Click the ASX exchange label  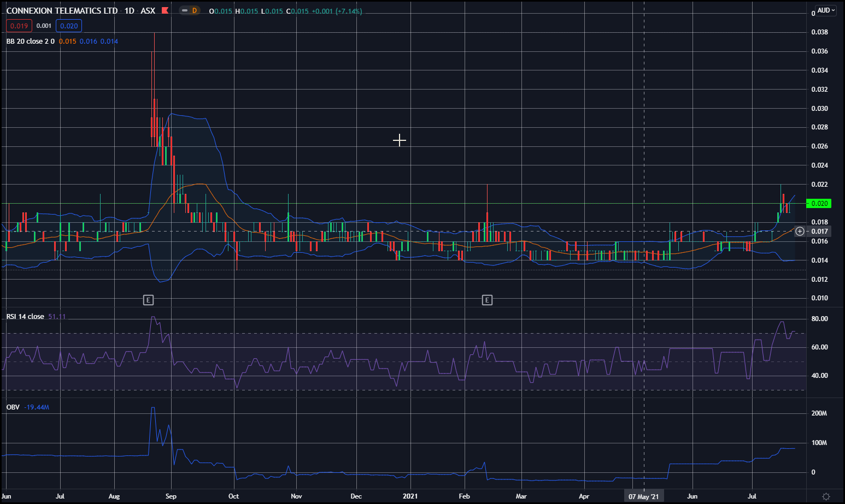148,11
